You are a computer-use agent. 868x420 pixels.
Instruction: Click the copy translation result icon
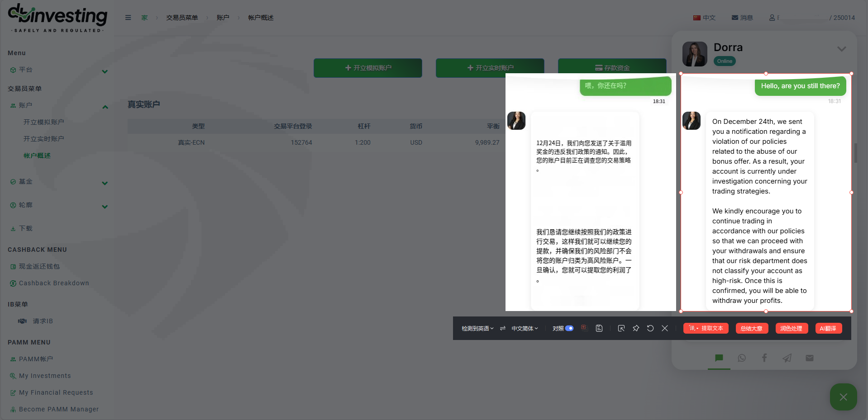[584, 328]
